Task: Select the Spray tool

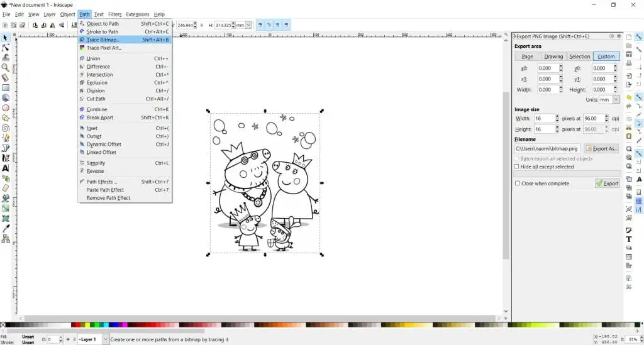Action: click(5, 178)
